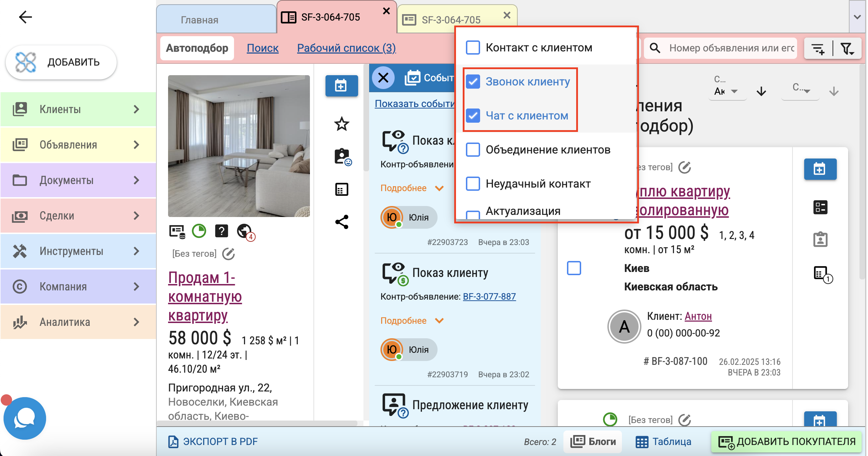Screen dimensions: 868x456
Task: Open the support chat bubble
Action: pos(24,418)
